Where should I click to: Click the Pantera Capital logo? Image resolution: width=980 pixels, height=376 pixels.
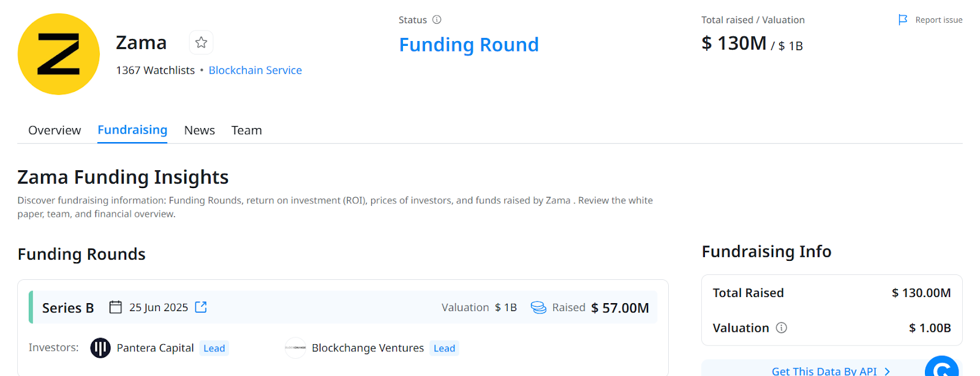100,348
